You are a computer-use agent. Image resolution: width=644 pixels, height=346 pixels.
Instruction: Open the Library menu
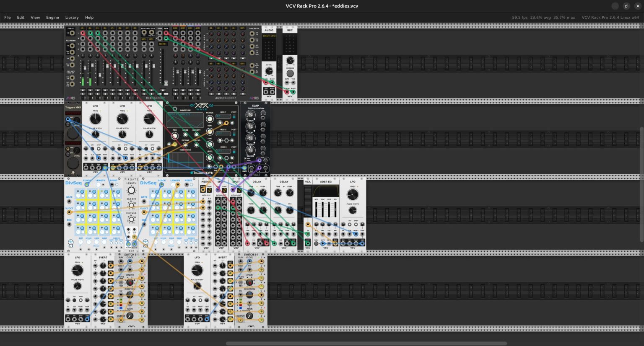tap(72, 18)
